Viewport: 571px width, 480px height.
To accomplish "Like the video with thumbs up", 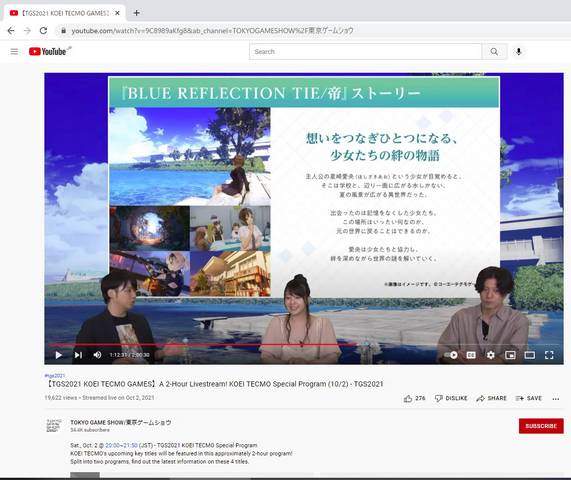I will [414, 398].
